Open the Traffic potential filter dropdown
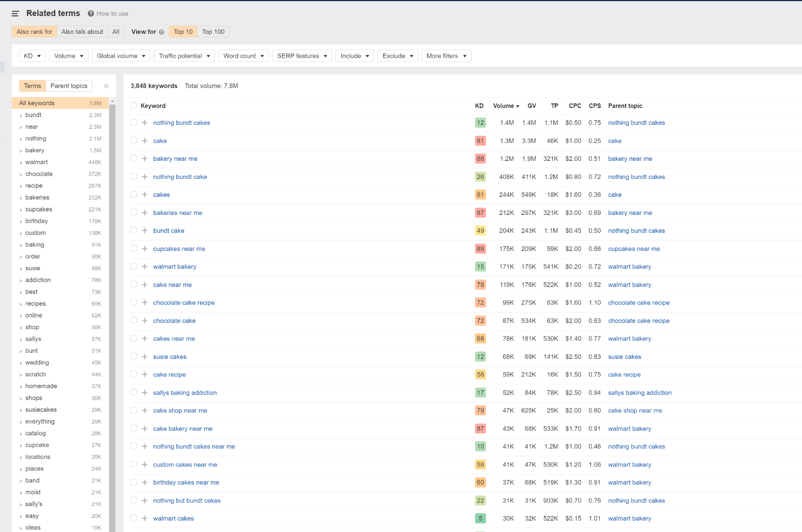 [x=184, y=56]
